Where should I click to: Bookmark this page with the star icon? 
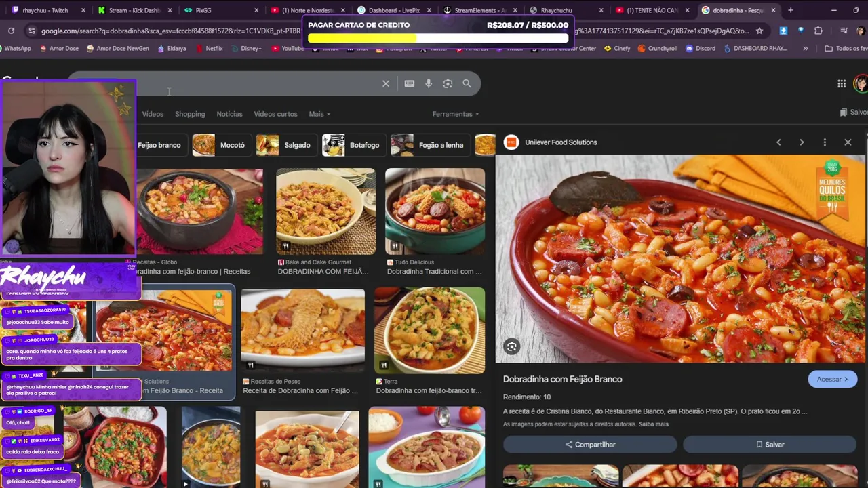point(759,30)
